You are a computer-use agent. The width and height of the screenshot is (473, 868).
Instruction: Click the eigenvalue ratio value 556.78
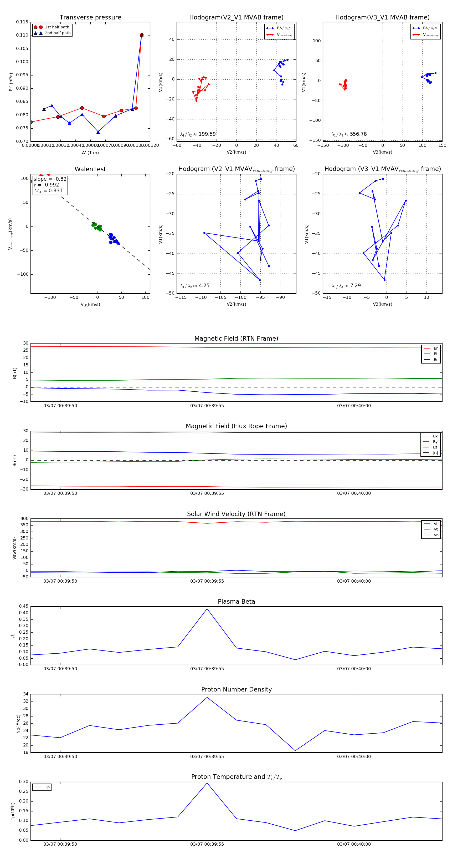(358, 134)
